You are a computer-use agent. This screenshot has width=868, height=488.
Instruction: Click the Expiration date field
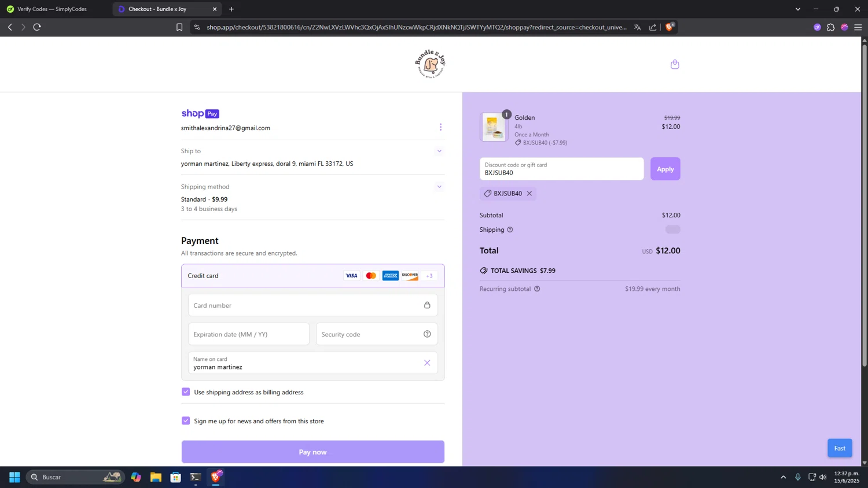[249, 334]
